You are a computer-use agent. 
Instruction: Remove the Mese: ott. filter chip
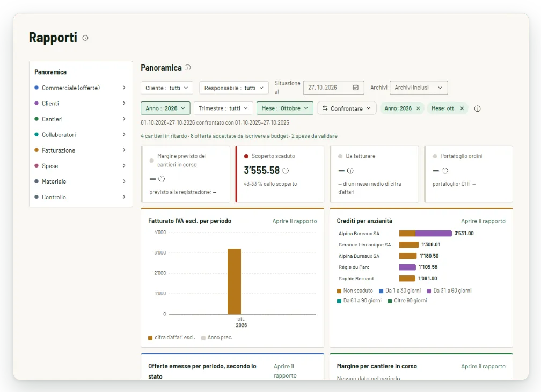462,108
